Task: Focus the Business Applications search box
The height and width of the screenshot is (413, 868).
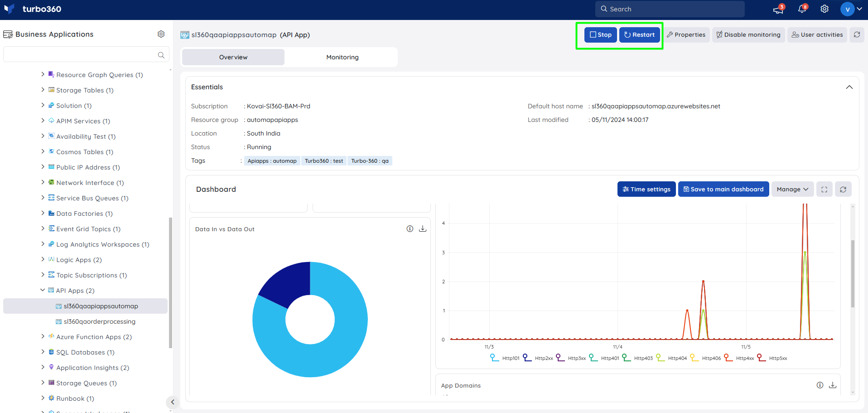Action: point(86,55)
